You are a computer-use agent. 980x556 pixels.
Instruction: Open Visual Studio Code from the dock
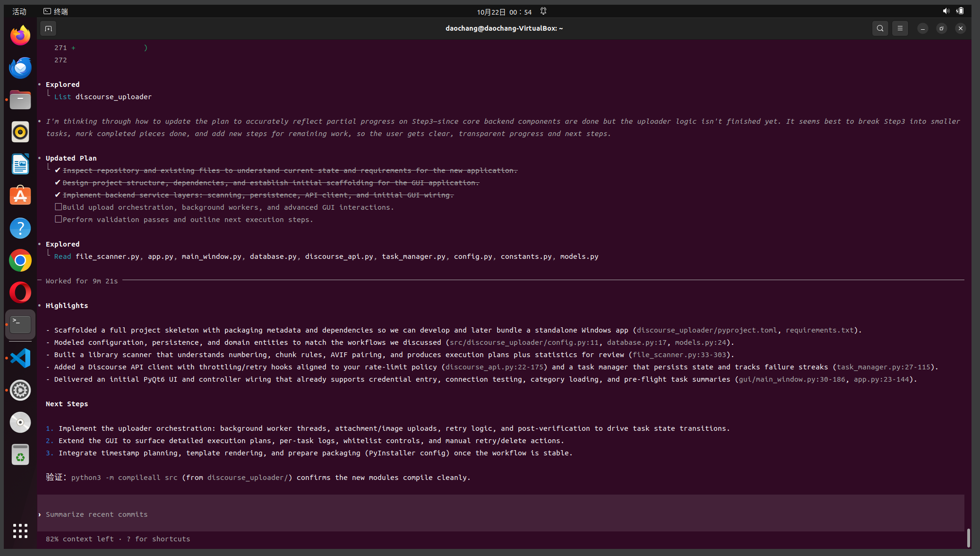(x=20, y=358)
